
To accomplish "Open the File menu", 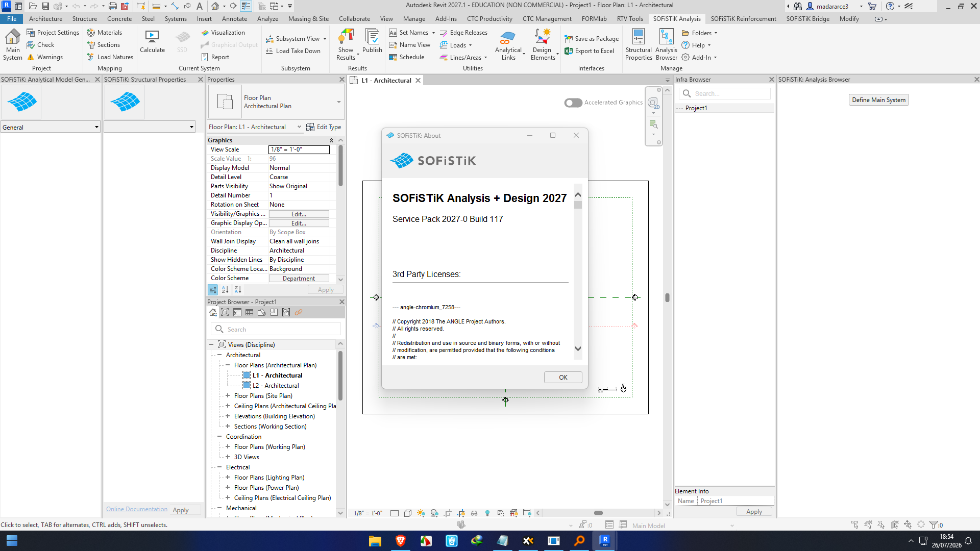I will tap(11, 19).
